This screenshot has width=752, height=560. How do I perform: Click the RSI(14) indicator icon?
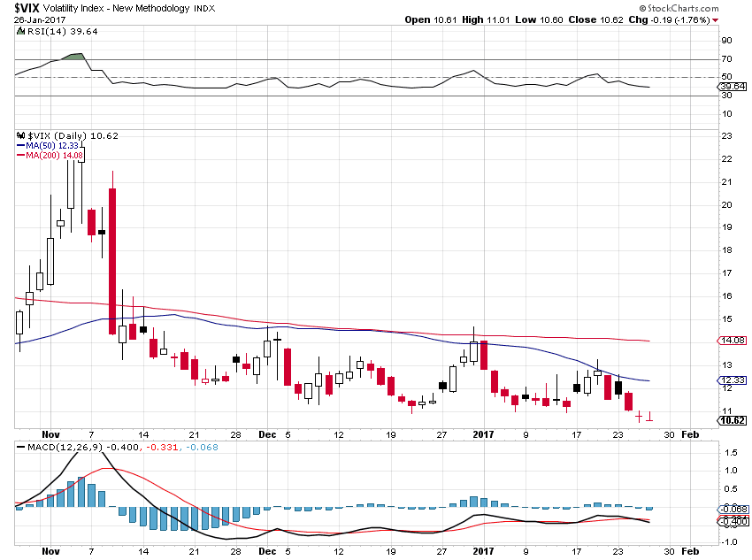click(x=20, y=32)
